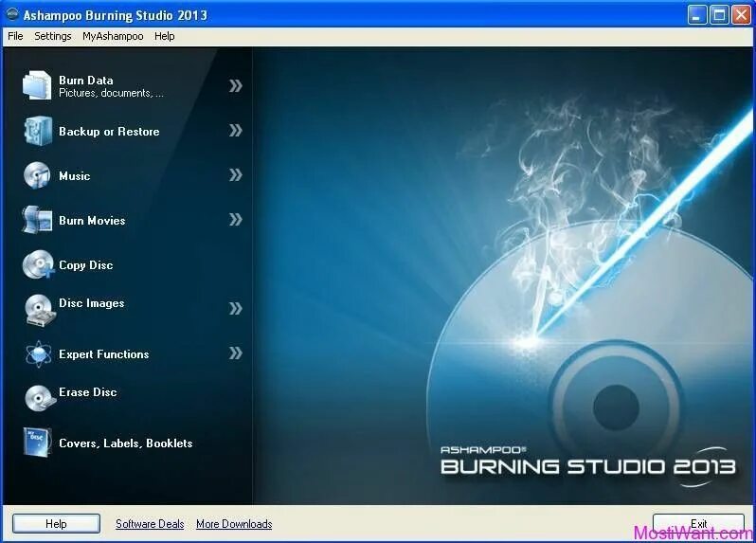The height and width of the screenshot is (543, 756).
Task: Select the Burn Data label
Action: (86, 80)
